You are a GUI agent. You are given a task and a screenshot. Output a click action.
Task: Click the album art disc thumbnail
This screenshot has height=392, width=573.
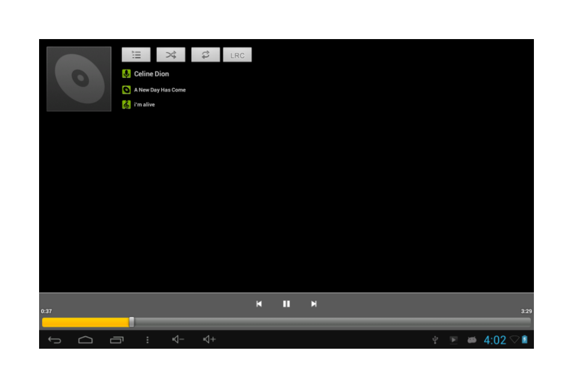click(x=79, y=79)
